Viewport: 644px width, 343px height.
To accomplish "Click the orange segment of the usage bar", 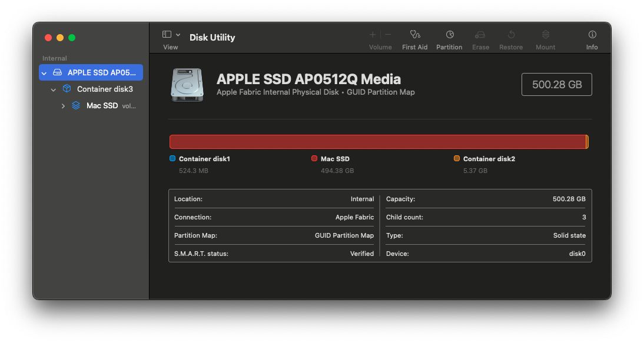I will click(x=587, y=142).
